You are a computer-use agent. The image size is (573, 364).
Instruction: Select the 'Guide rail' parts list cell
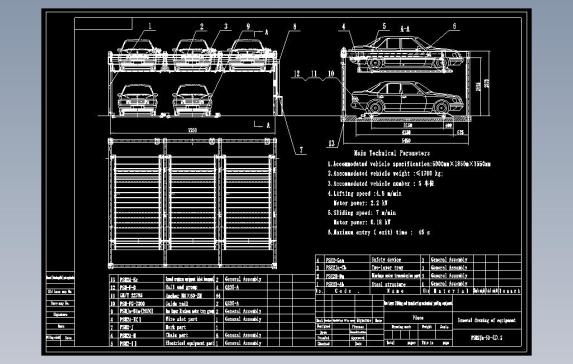tap(177, 303)
